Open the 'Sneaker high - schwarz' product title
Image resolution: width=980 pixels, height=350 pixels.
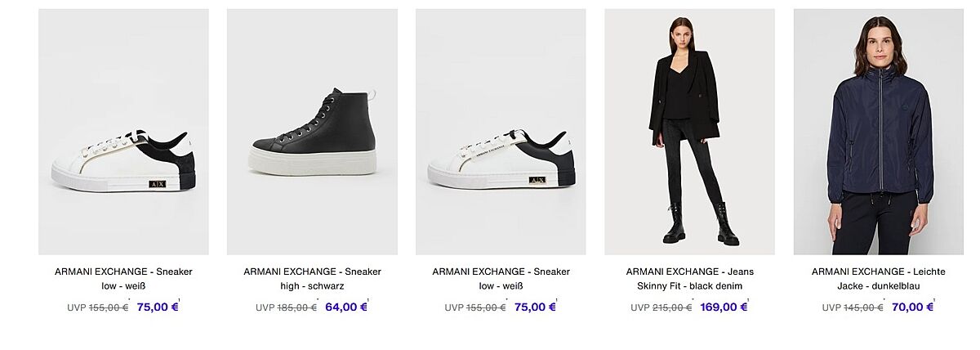pos(312,279)
